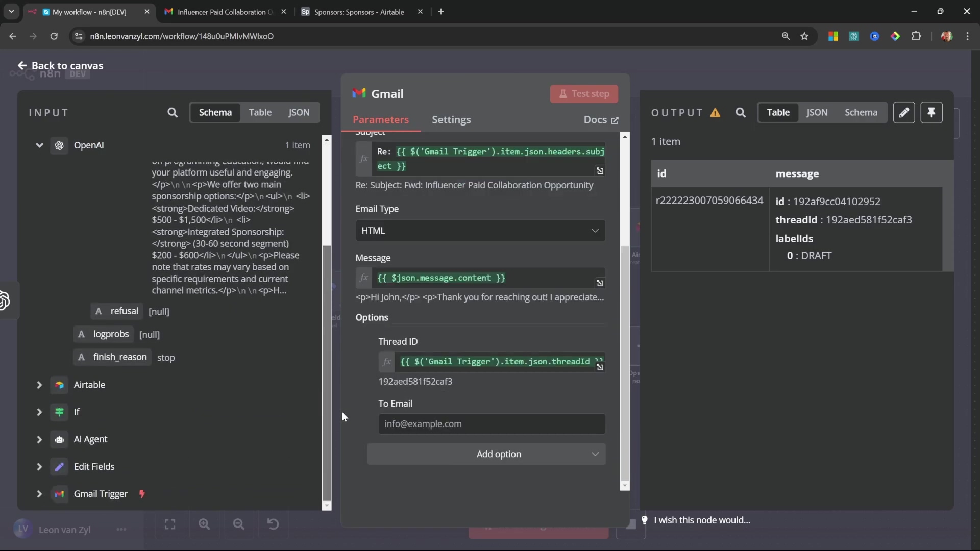Click the pin output data icon
Screen dimensions: 980x551
click(x=932, y=113)
